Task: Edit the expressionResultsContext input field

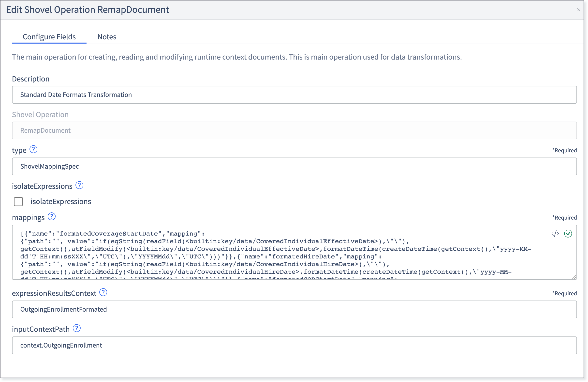Action: point(294,309)
